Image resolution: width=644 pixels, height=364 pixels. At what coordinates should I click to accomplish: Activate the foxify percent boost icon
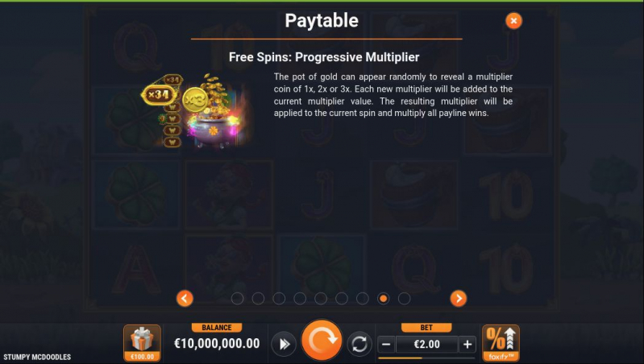[x=501, y=343]
